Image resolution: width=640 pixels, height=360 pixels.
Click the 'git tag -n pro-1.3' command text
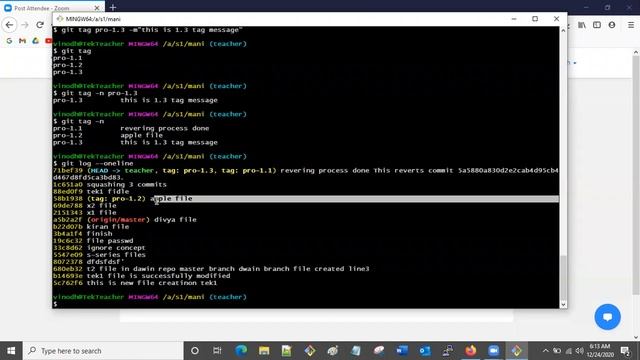(99, 93)
